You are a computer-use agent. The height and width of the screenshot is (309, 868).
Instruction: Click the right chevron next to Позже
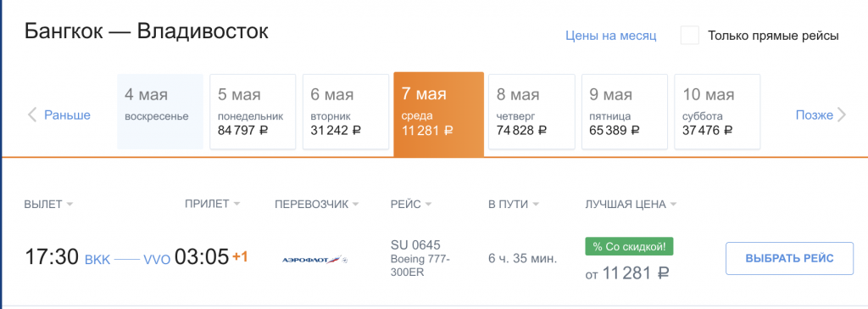[842, 115]
